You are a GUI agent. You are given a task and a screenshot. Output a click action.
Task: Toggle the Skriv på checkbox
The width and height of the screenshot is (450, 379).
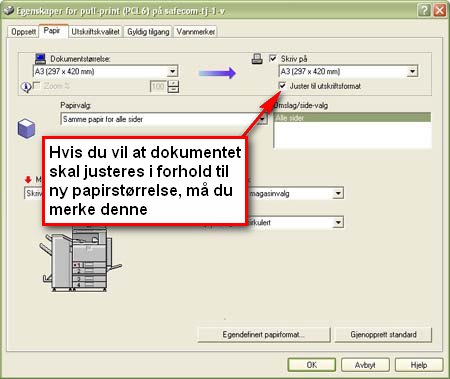pyautogui.click(x=273, y=58)
